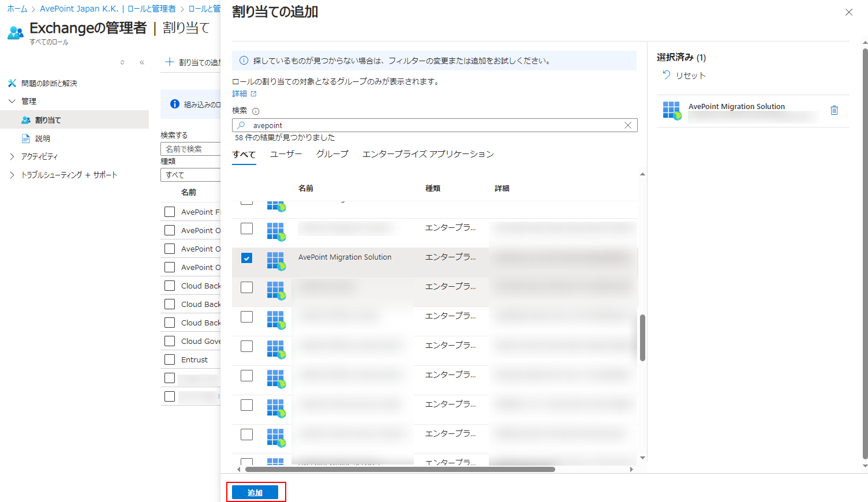Viewport: 868px width, 502px height.
Task: Click the 追加 button at bottom
Action: (x=255, y=492)
